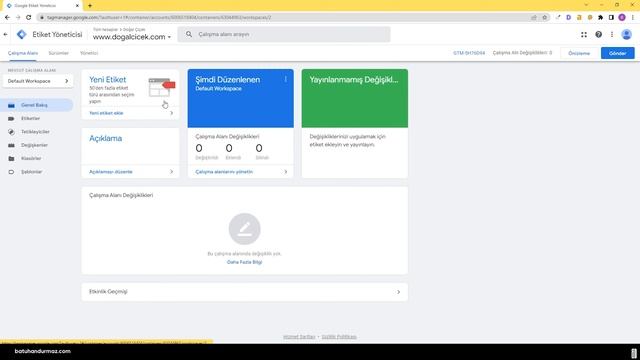
Task: Click the browser forward button
Action: click(x=18, y=18)
